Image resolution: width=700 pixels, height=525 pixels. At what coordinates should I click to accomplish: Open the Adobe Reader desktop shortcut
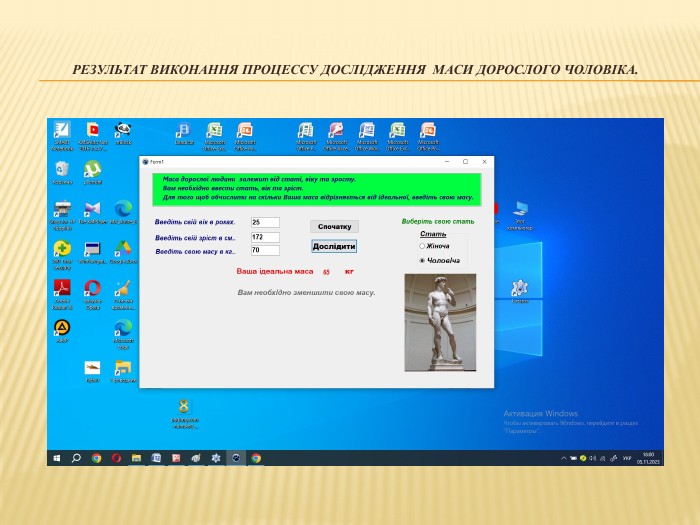(62, 294)
